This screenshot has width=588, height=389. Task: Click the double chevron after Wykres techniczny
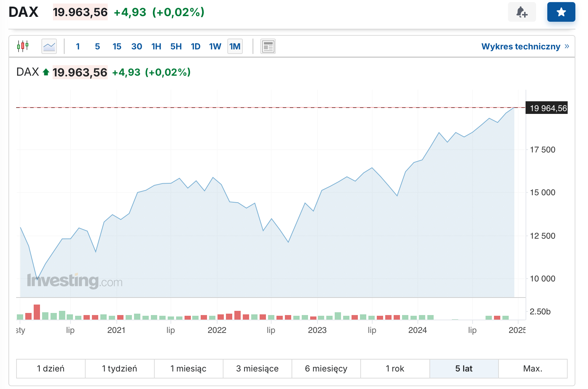pos(567,46)
